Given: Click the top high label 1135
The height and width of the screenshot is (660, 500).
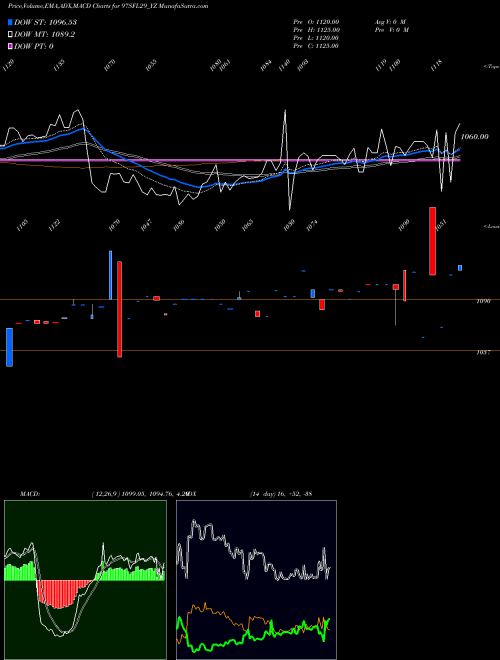Looking at the screenshot, I should pyautogui.click(x=59, y=66).
